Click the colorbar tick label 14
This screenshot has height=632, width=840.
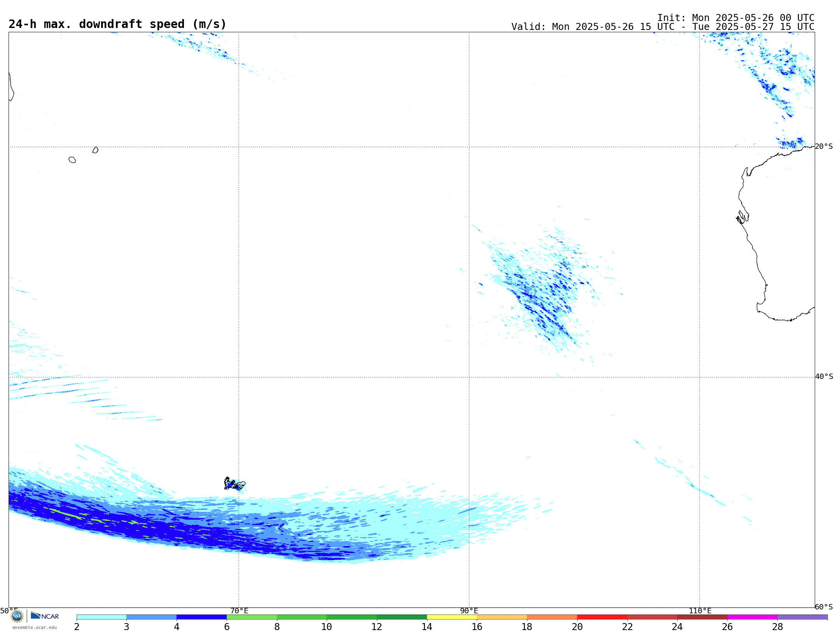click(x=427, y=627)
